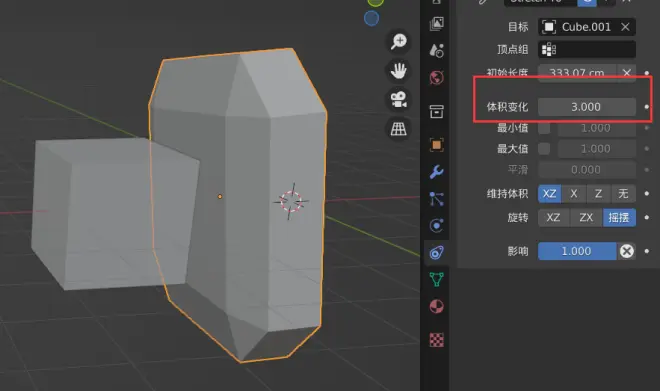Screen dimensions: 660x391
Task: Click the 影响 influence slider
Action: [577, 251]
